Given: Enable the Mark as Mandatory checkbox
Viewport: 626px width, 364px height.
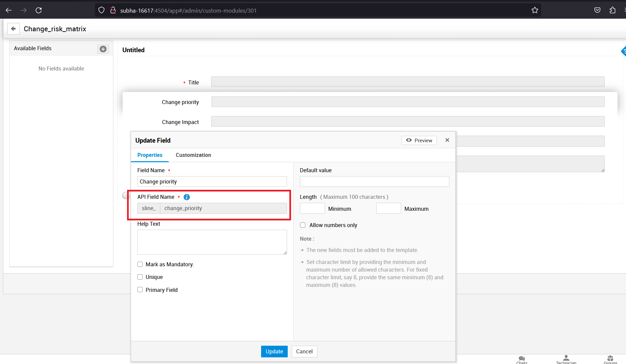Looking at the screenshot, I should pos(140,264).
